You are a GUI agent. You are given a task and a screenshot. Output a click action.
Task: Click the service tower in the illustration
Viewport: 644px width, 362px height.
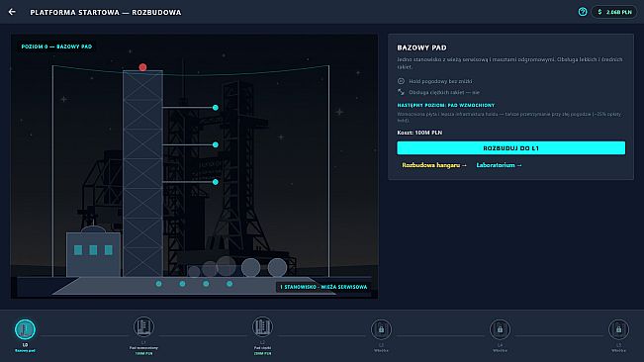142,173
